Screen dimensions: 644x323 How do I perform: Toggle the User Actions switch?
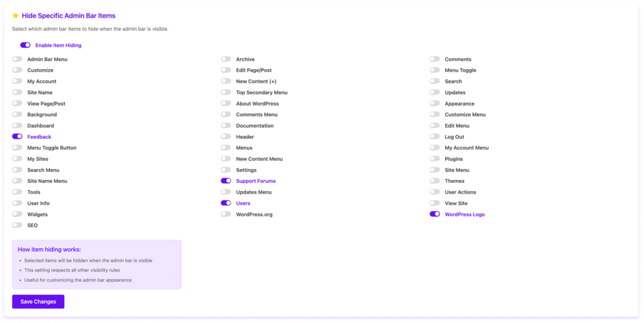click(x=435, y=192)
